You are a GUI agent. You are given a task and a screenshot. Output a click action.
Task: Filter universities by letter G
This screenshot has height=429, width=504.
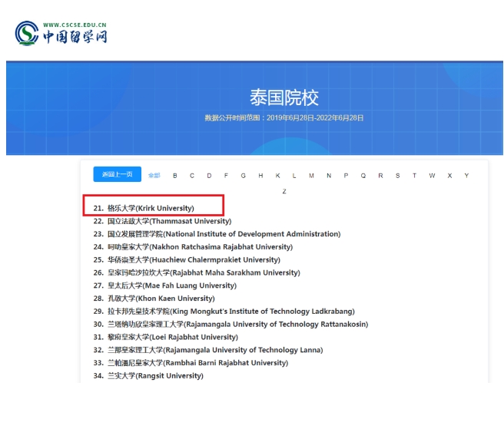point(244,176)
